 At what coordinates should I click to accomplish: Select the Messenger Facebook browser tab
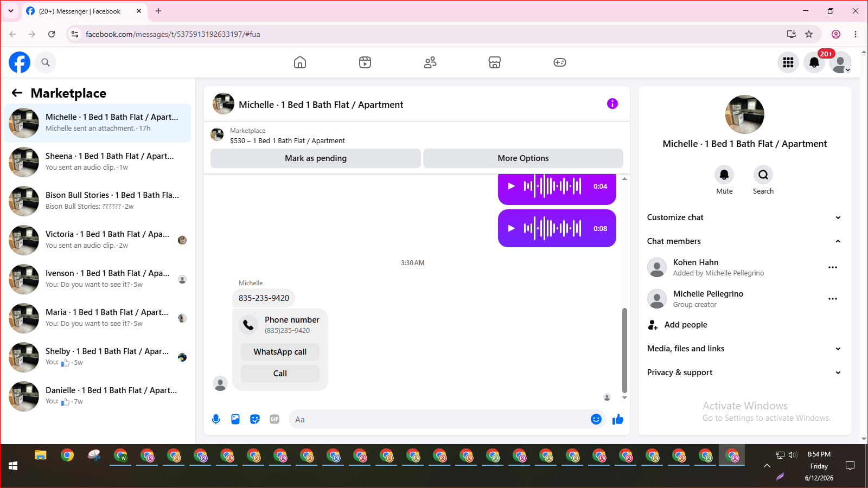84,11
